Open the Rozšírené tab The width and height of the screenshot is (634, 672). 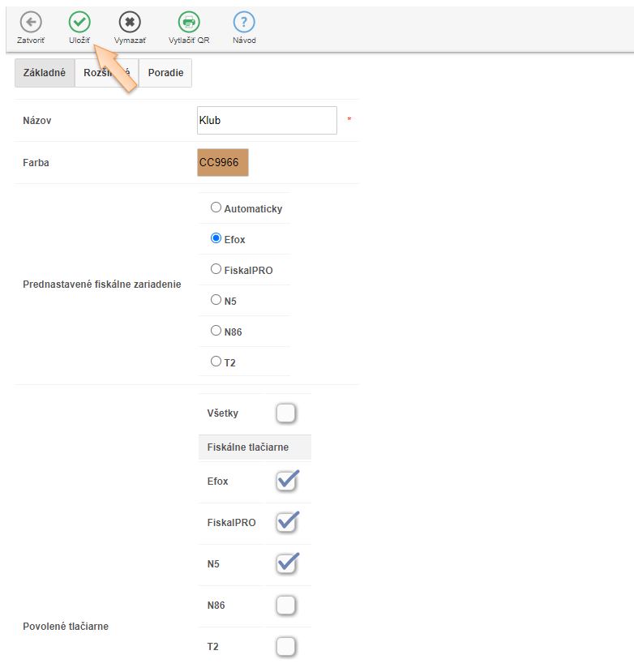(x=106, y=73)
